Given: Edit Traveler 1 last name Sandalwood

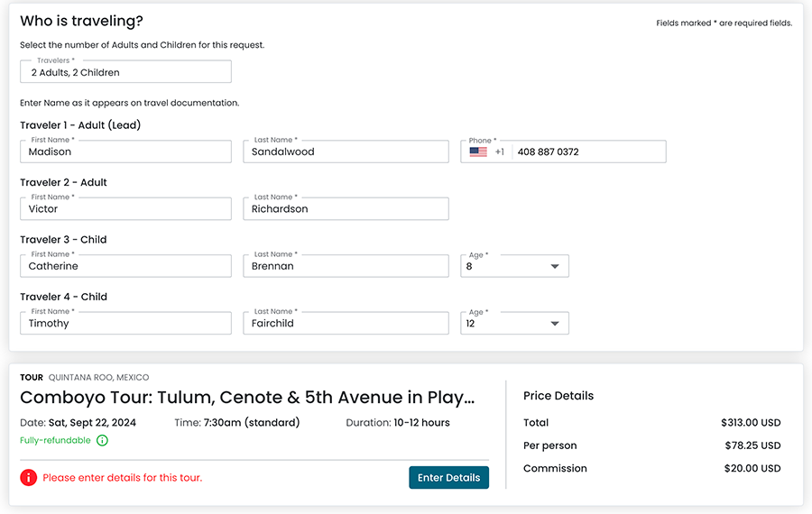Looking at the screenshot, I should tap(346, 152).
